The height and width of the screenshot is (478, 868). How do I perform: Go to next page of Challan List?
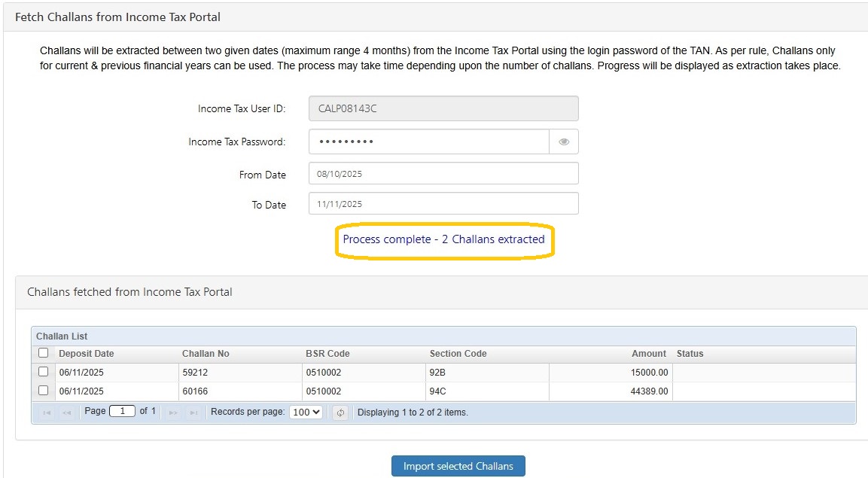point(173,413)
